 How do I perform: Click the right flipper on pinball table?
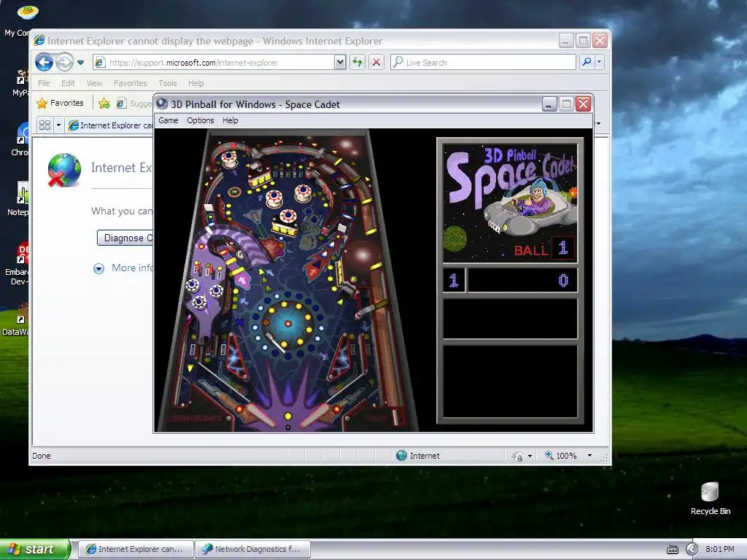321,414
